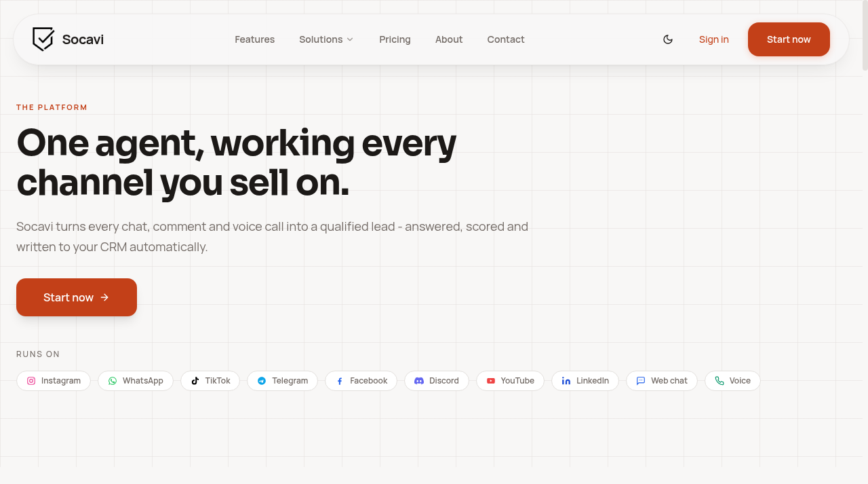The width and height of the screenshot is (868, 484).
Task: Click the Voice phone icon
Action: (719, 381)
